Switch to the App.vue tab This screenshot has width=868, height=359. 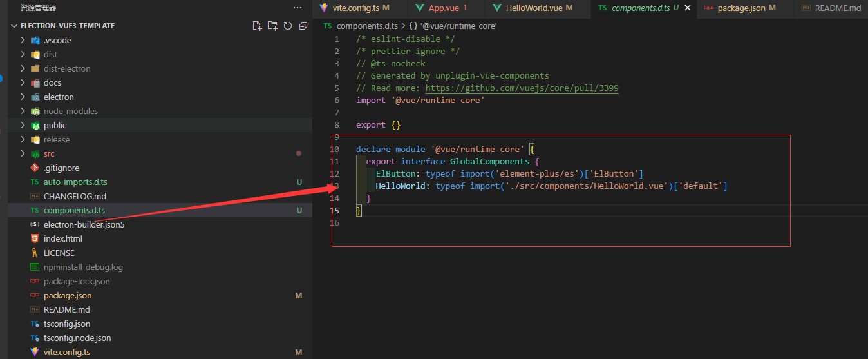pyautogui.click(x=448, y=8)
